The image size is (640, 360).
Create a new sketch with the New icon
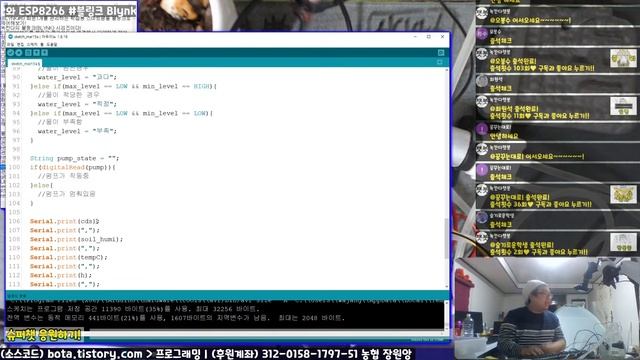(x=28, y=53)
